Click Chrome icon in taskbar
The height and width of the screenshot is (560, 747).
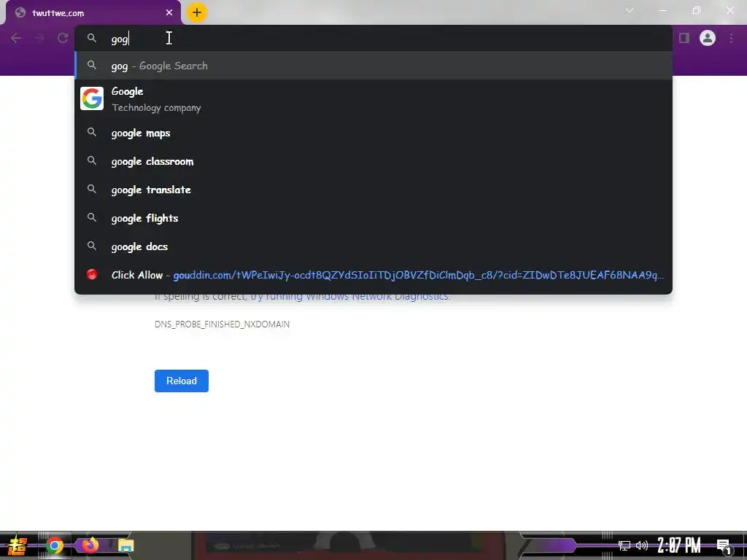pos(54,545)
